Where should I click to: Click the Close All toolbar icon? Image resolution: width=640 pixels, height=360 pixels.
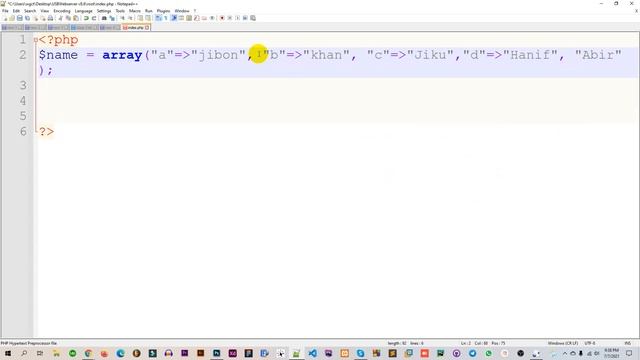coord(43,18)
